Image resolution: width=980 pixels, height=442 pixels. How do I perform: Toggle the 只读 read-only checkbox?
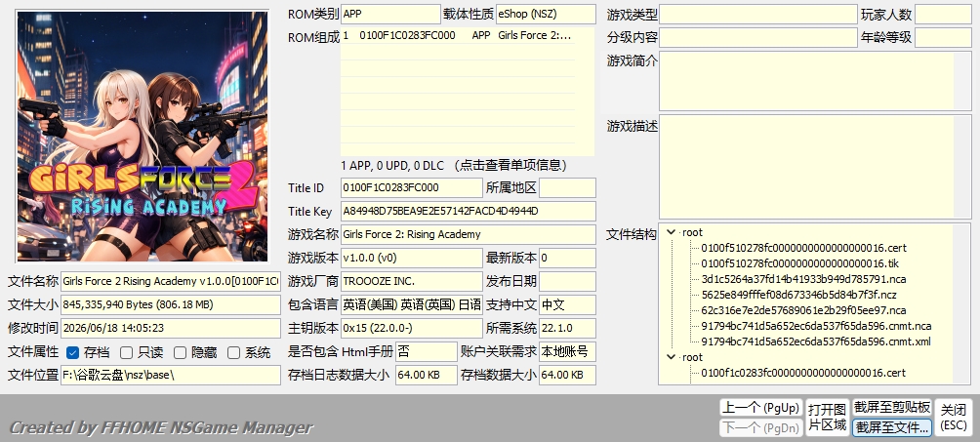coord(126,352)
